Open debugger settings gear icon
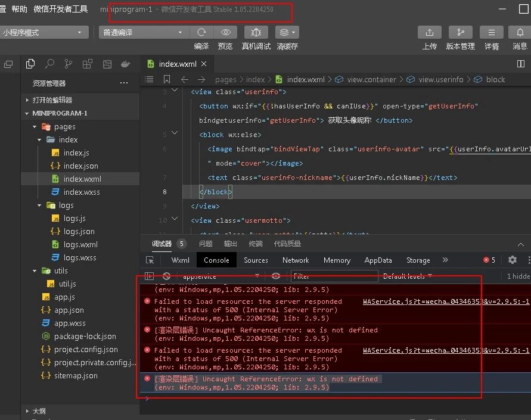 [x=513, y=260]
